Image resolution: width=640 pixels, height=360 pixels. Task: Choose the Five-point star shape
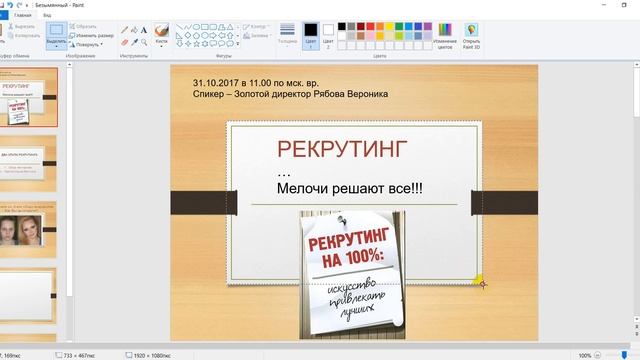(x=196, y=44)
